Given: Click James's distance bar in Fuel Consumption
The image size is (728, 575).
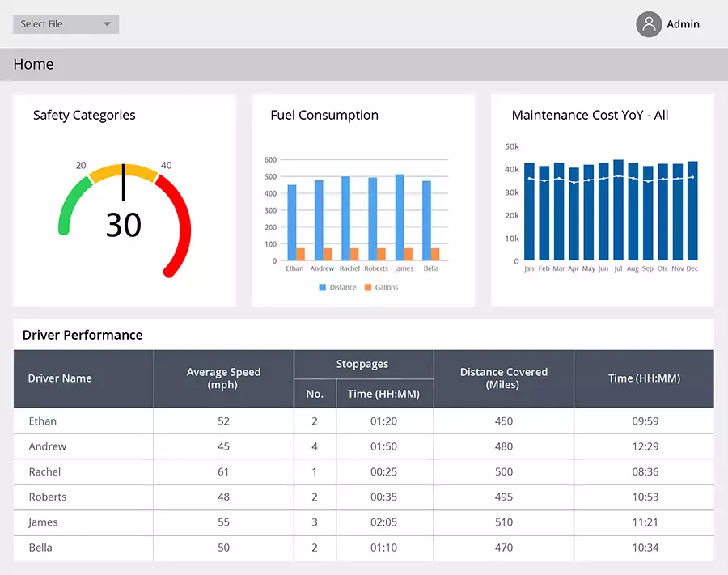Looking at the screenshot, I should [x=400, y=217].
